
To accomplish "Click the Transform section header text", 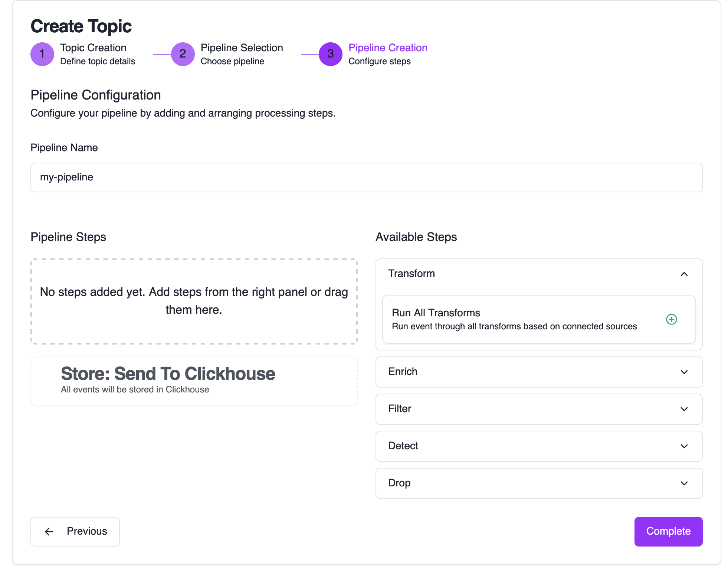I will 411,274.
